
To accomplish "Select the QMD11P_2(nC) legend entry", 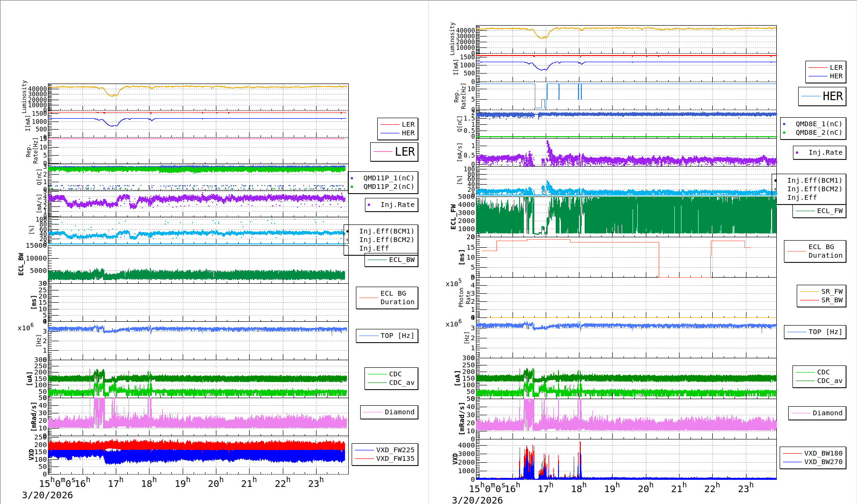I will click(x=388, y=187).
